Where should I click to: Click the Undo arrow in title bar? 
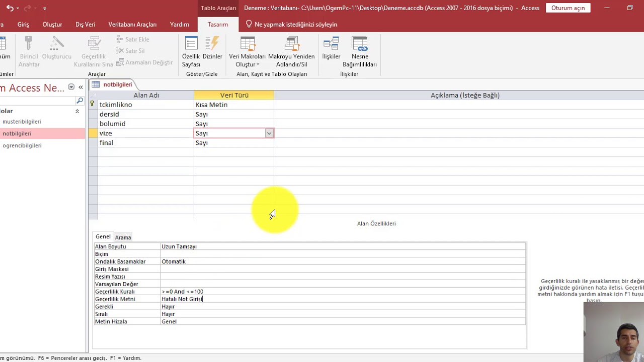coord(9,8)
